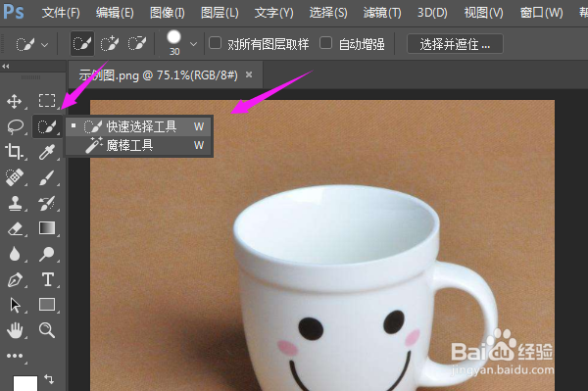Select the Crop tool
The image size is (588, 391).
coord(15,152)
